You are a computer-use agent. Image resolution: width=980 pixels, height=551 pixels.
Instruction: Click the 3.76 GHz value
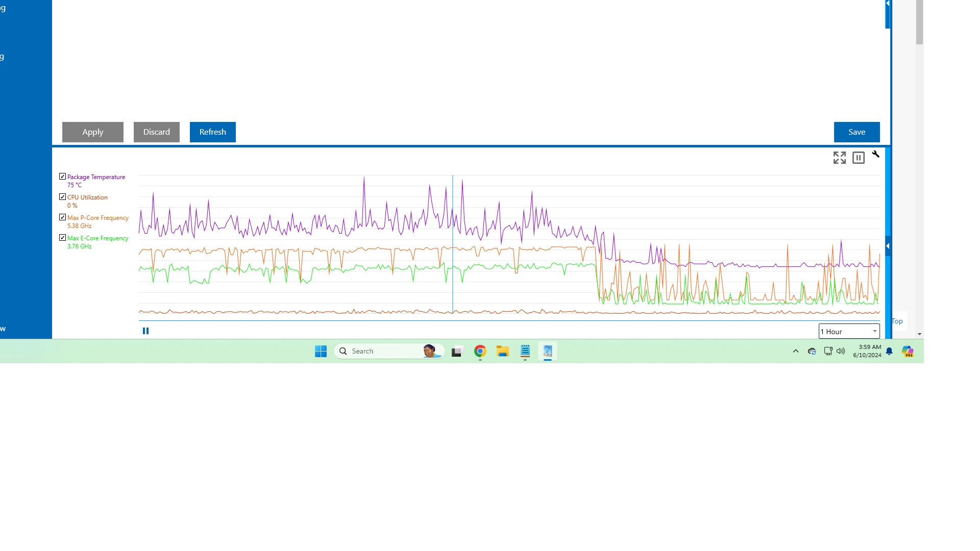pyautogui.click(x=80, y=246)
